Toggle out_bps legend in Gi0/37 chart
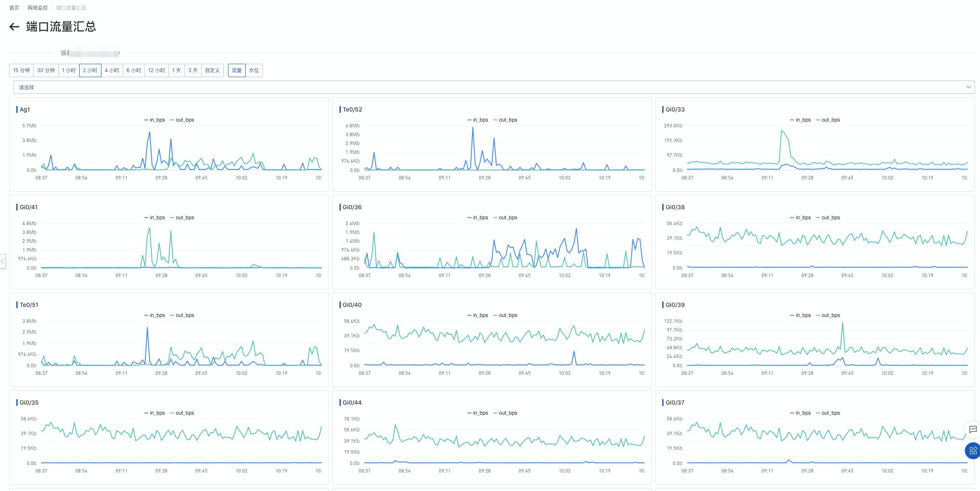The height and width of the screenshot is (491, 980). click(828, 413)
